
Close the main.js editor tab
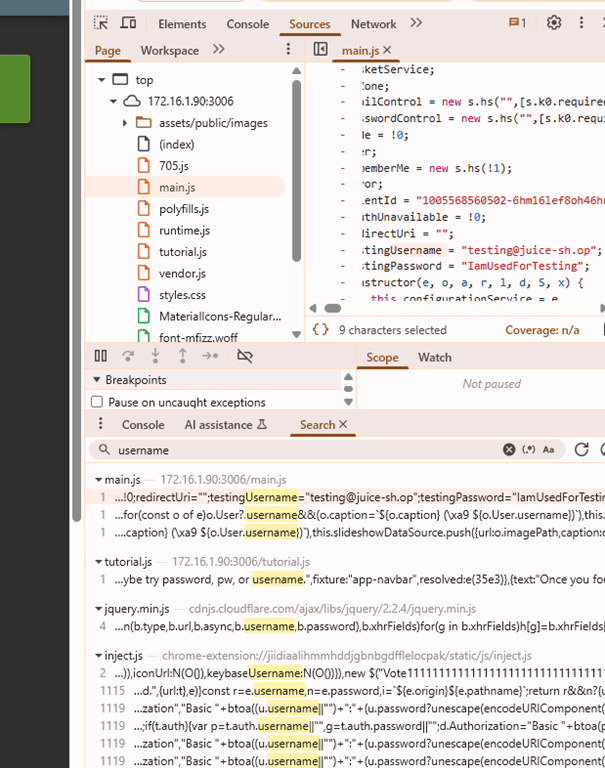point(387,50)
